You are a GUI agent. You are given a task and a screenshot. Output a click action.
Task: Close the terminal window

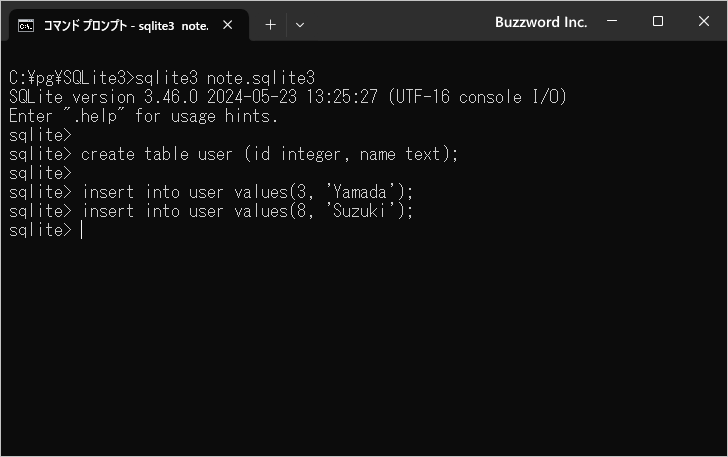pyautogui.click(x=703, y=21)
